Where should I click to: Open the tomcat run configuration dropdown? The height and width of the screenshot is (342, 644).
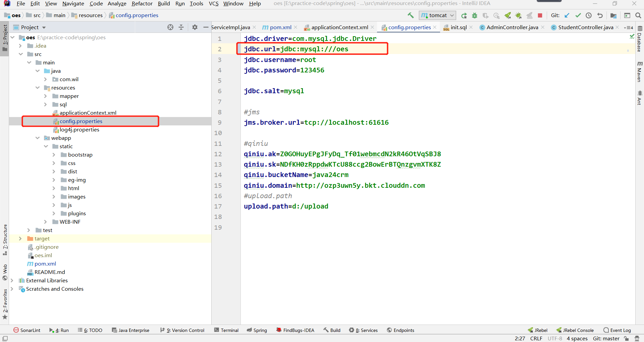coord(438,15)
